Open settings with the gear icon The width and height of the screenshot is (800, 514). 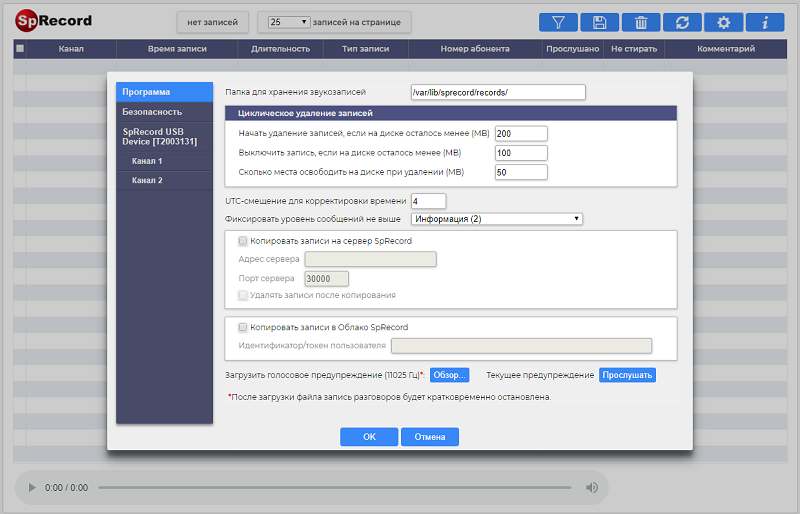click(x=723, y=22)
